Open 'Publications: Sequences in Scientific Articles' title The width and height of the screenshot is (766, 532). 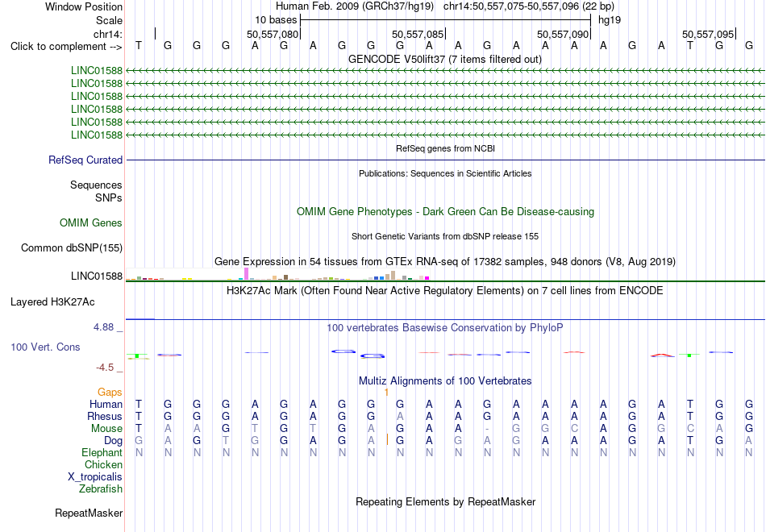tap(445, 173)
